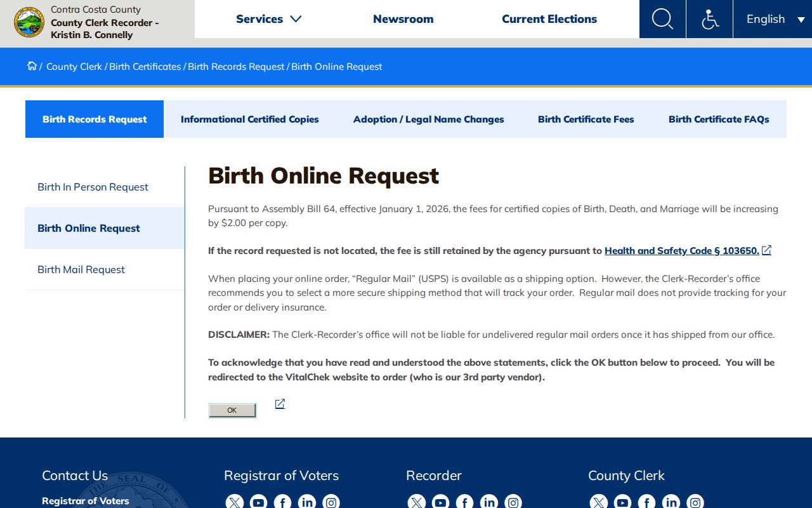
Task: Open Recorder LinkedIn icon
Action: click(489, 502)
